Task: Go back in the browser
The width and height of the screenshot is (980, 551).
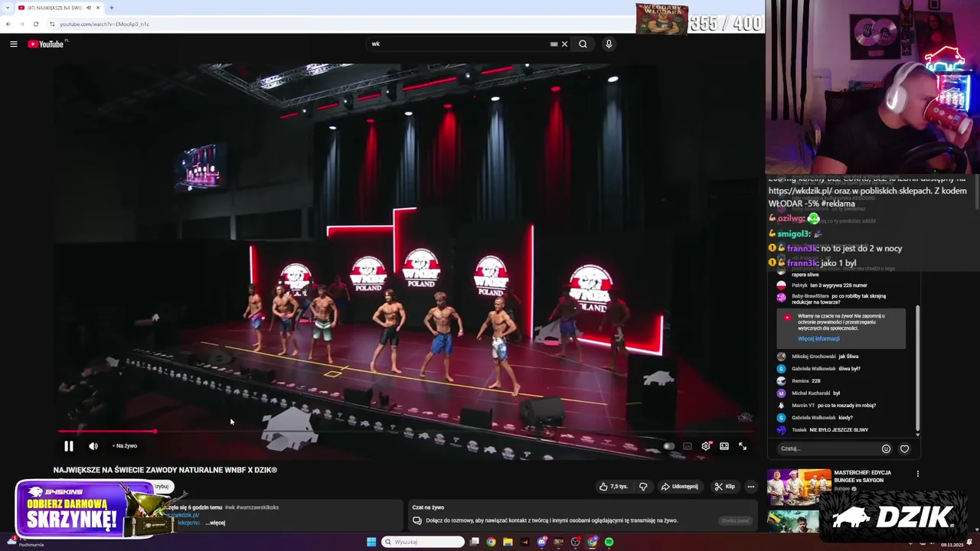Action: coord(8,24)
